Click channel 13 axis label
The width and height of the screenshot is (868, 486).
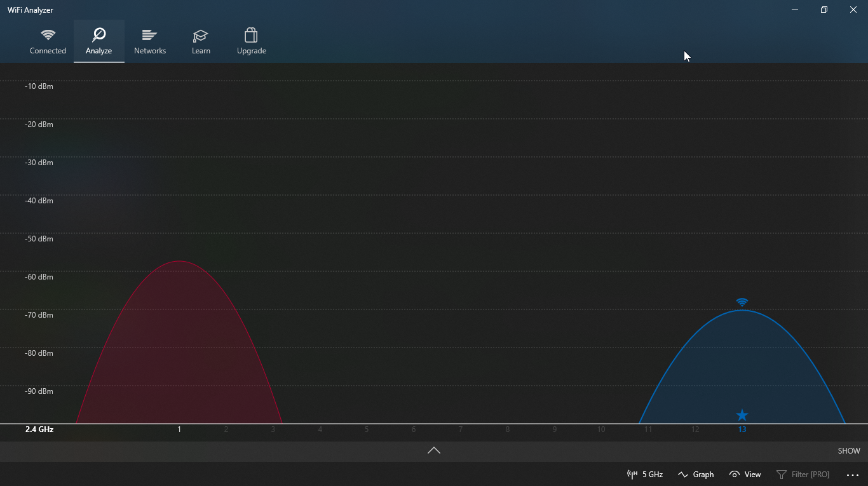742,429
